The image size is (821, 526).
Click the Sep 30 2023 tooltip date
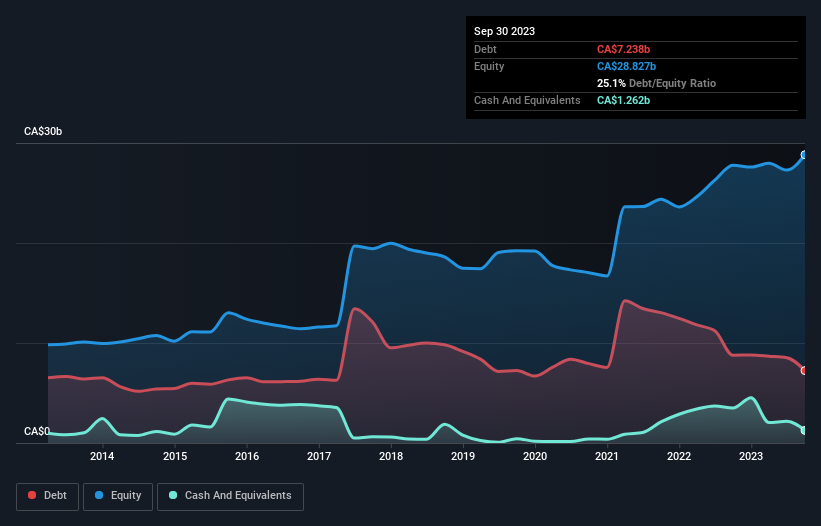(504, 31)
